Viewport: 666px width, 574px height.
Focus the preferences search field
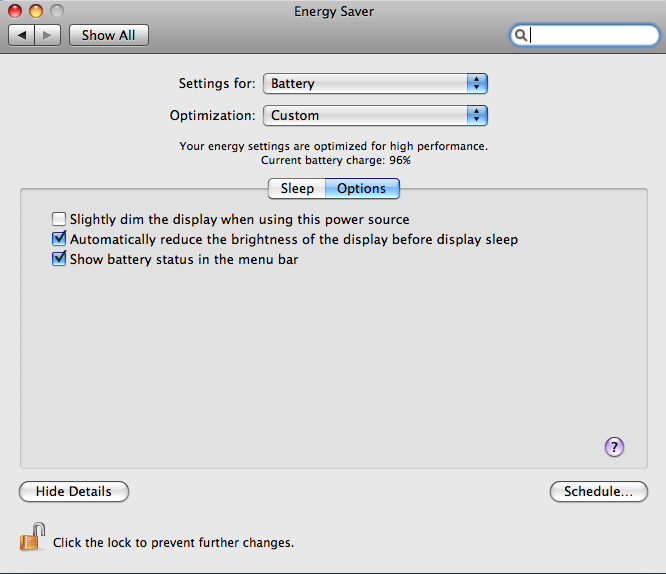click(584, 35)
